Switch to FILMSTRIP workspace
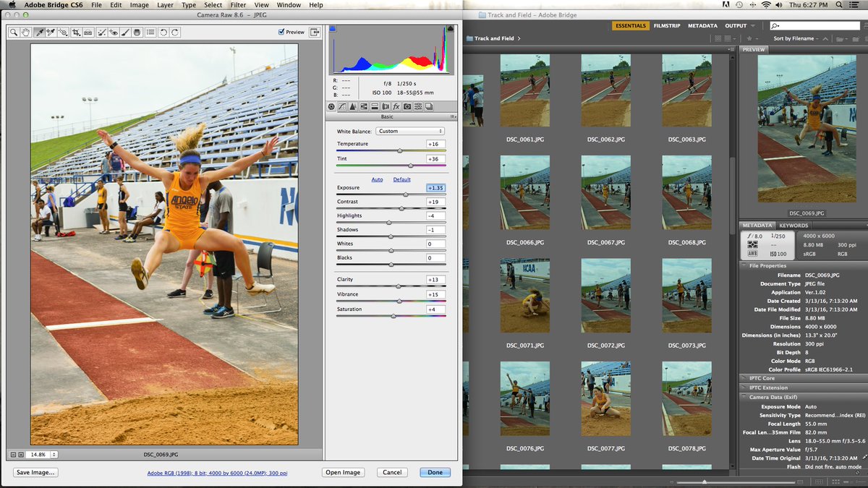Viewport: 868px width, 488px height. point(666,25)
